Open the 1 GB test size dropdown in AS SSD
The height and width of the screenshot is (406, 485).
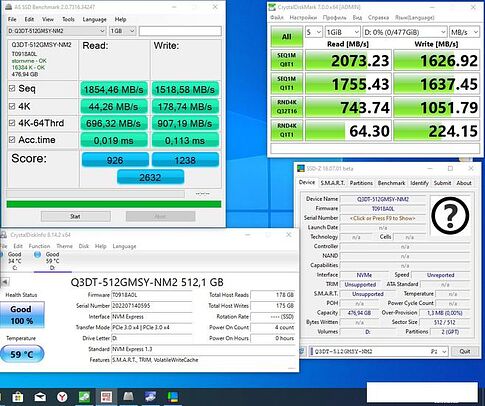tap(122, 31)
